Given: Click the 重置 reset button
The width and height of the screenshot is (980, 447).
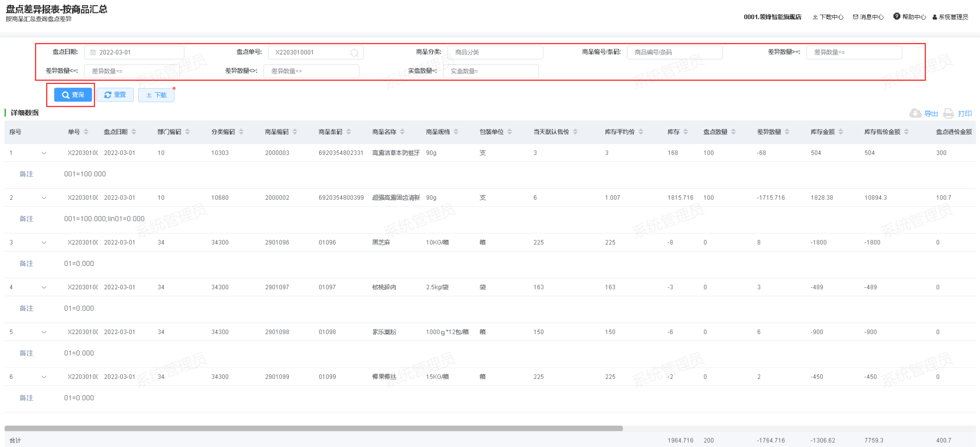Looking at the screenshot, I should click(115, 95).
